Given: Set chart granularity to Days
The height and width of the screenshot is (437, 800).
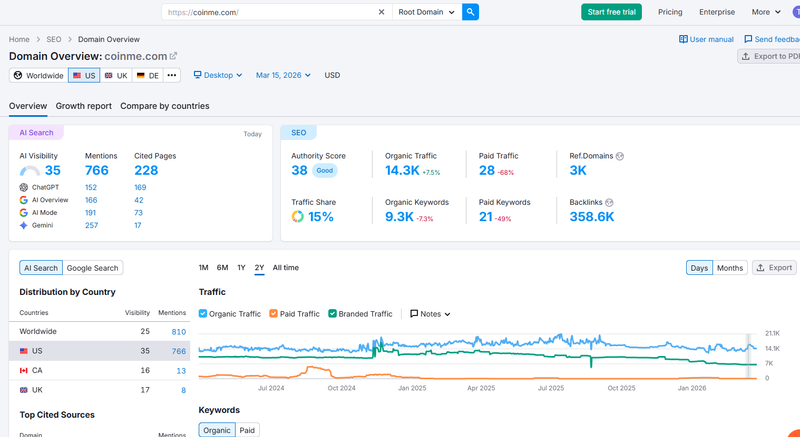Looking at the screenshot, I should pyautogui.click(x=699, y=268).
